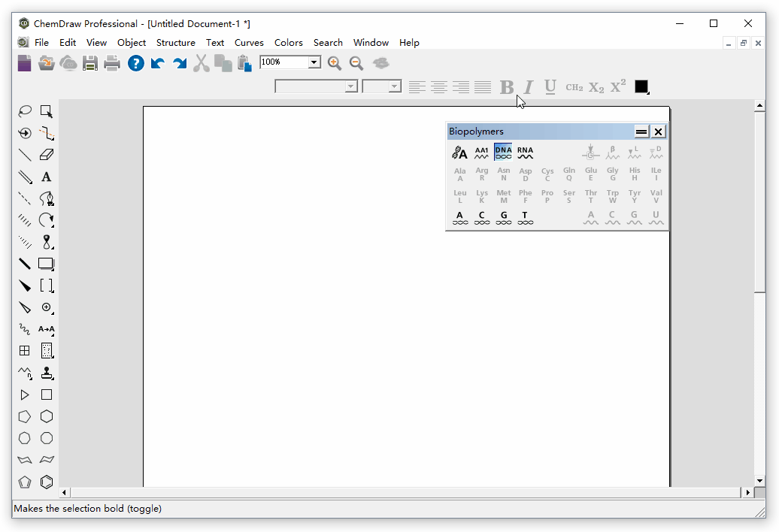
Task: Select the Lasso tool
Action: coord(24,111)
